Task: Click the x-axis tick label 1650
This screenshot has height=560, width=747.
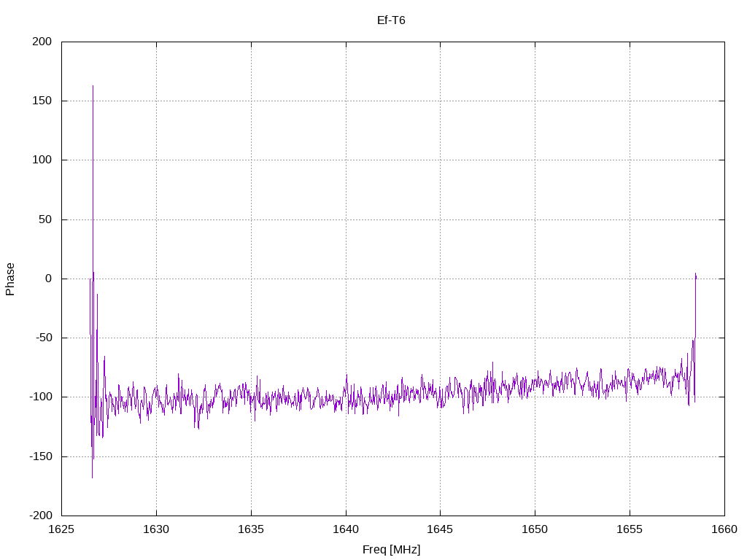Action: point(535,529)
